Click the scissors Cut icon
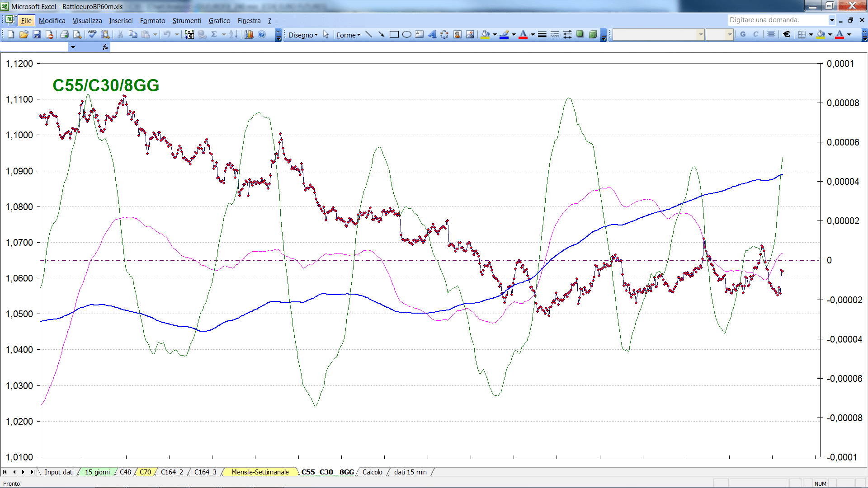 point(120,34)
